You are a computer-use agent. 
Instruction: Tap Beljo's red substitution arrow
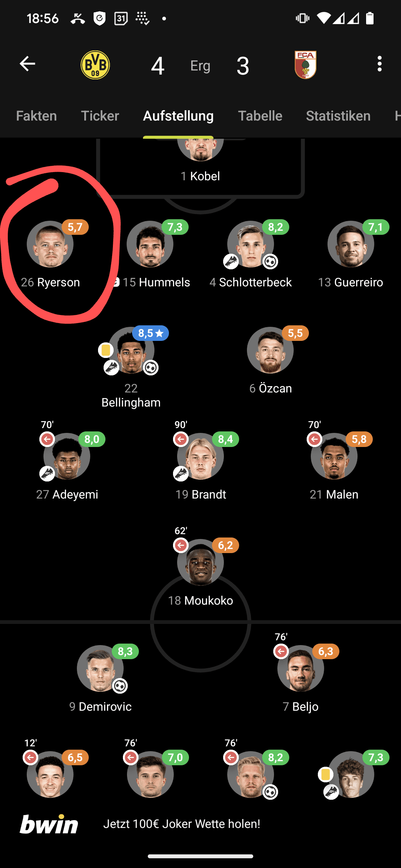[x=281, y=651]
